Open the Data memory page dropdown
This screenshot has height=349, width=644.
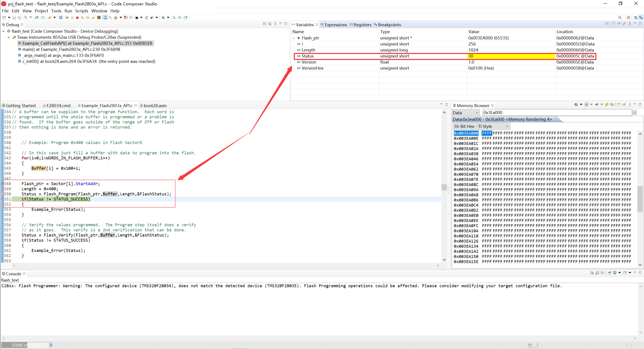pos(466,113)
